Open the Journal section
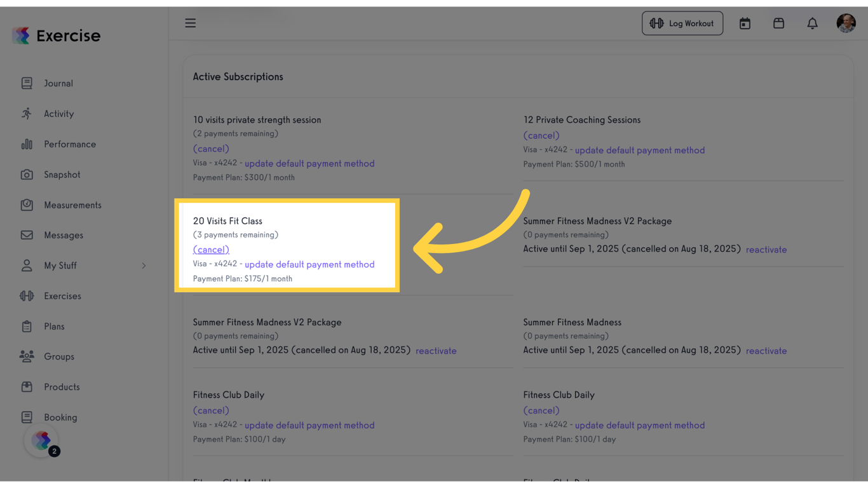The height and width of the screenshot is (488, 868). tap(58, 83)
